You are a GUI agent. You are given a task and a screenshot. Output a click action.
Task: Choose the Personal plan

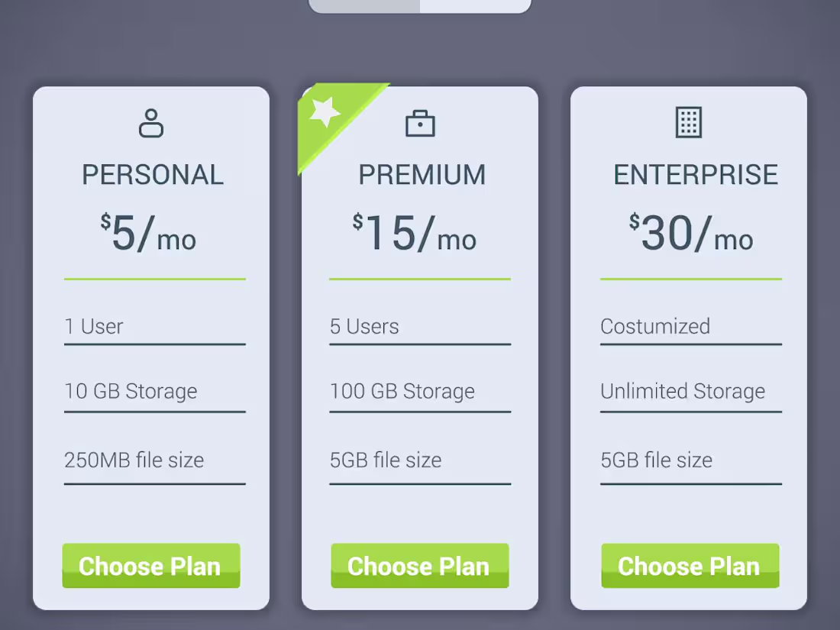[150, 566]
